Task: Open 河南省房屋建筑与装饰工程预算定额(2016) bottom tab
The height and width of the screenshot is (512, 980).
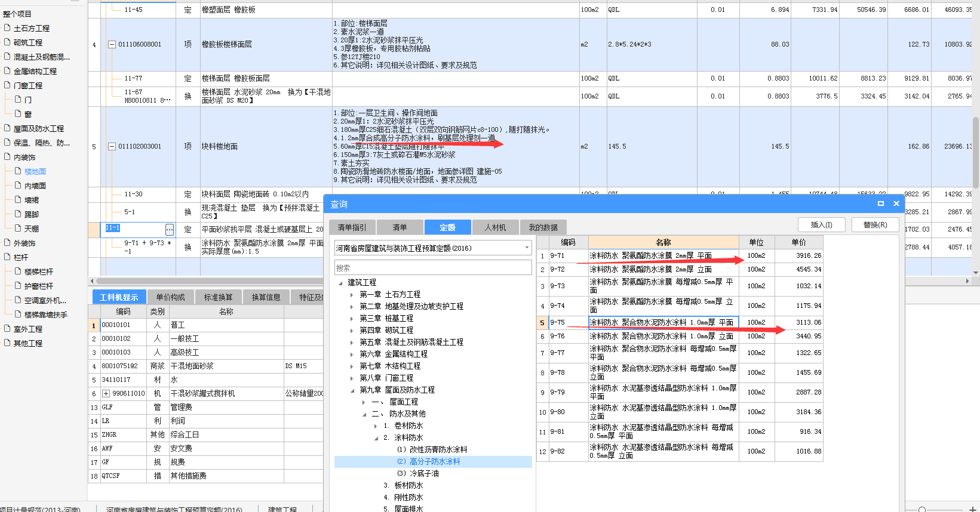Action: coord(174,509)
